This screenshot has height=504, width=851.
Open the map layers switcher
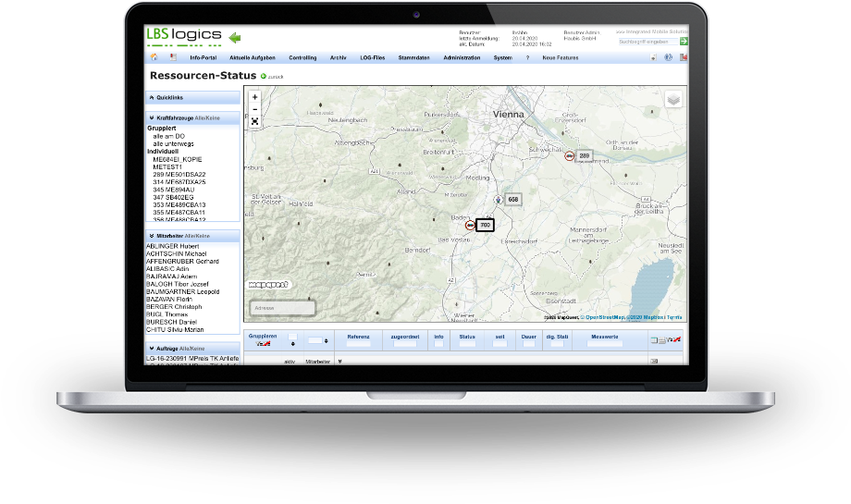[x=673, y=99]
